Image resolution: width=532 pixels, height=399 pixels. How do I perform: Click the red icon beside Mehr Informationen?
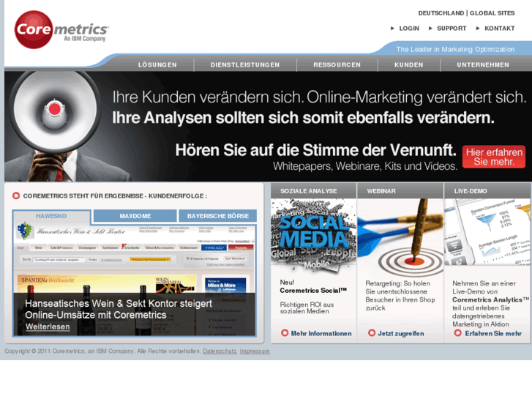click(285, 333)
